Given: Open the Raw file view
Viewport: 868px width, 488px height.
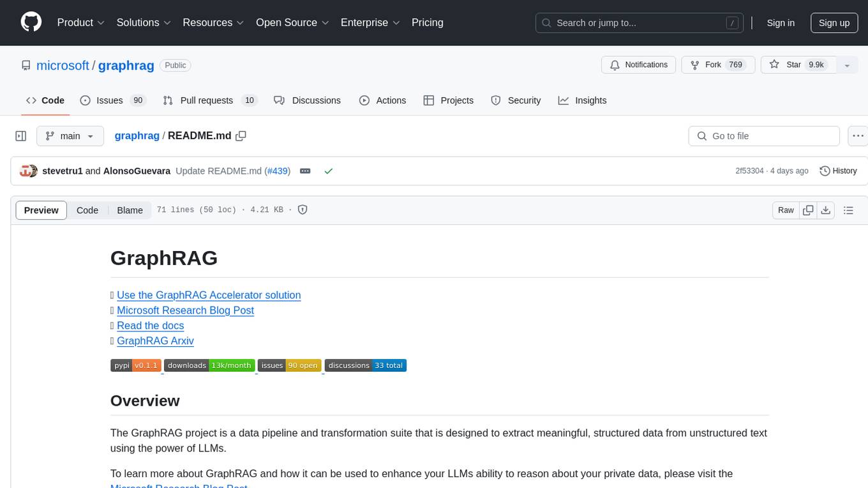Looking at the screenshot, I should click(786, 210).
